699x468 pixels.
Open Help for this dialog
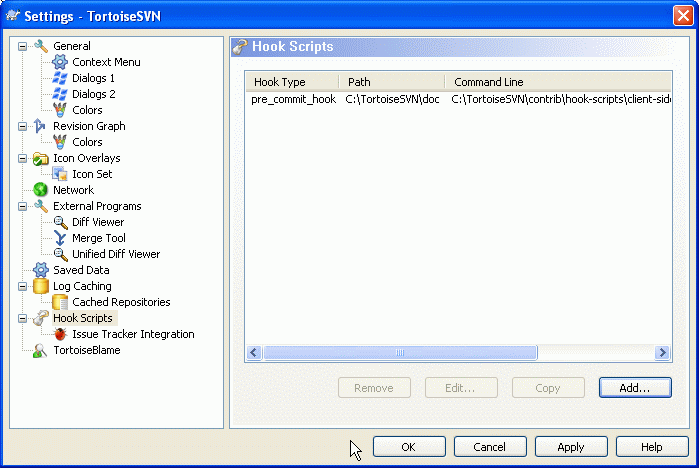pos(652,447)
